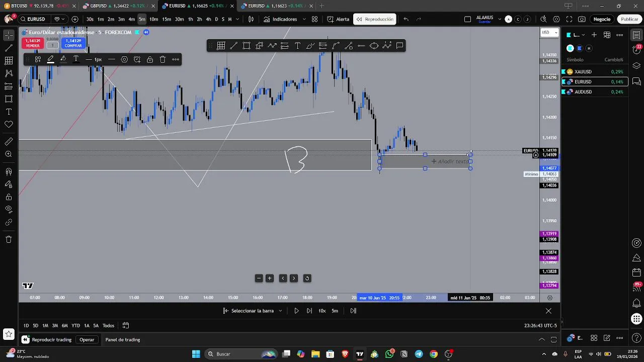Open the Panel de trading tab
Viewport: 644px width, 362px height.
point(123,340)
